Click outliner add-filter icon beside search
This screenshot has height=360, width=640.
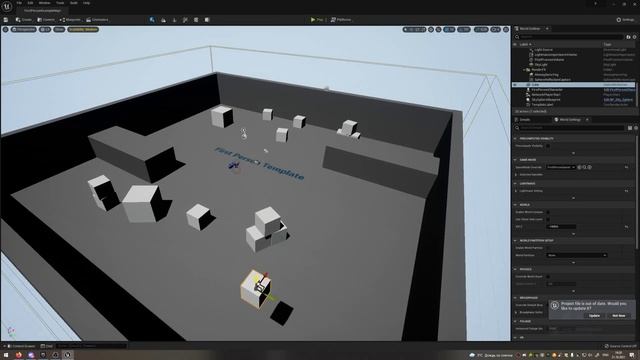click(628, 37)
